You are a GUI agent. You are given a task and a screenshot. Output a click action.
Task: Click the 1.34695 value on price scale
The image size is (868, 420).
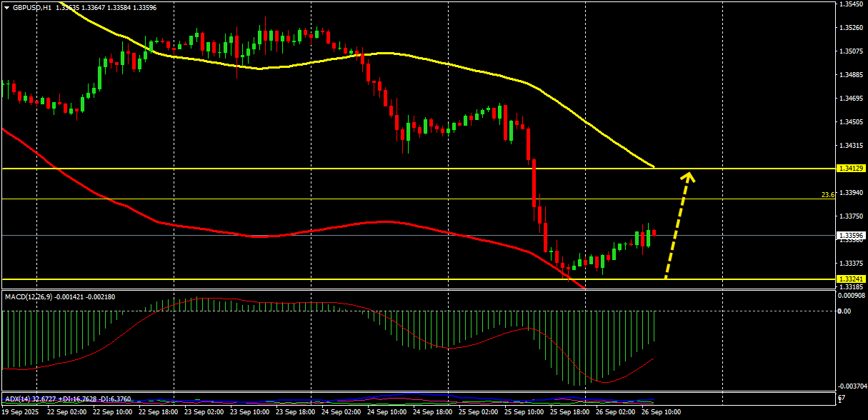[852, 99]
